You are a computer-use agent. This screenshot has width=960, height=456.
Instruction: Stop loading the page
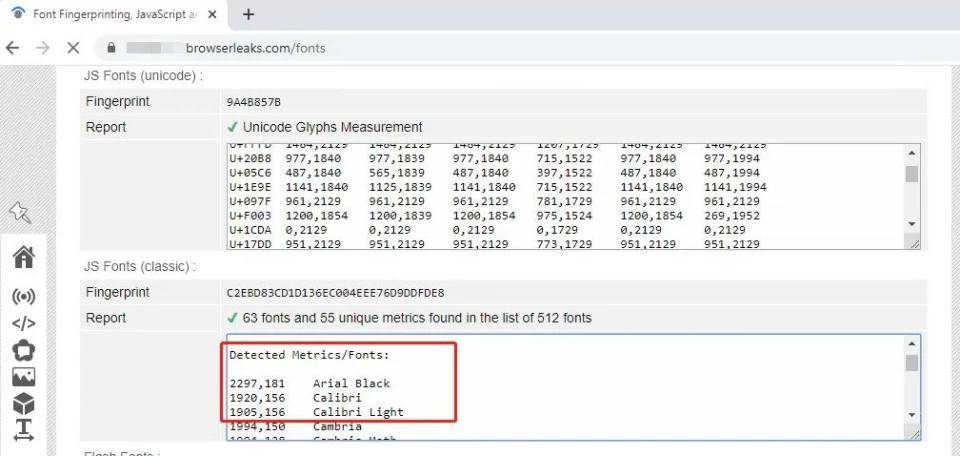73,48
